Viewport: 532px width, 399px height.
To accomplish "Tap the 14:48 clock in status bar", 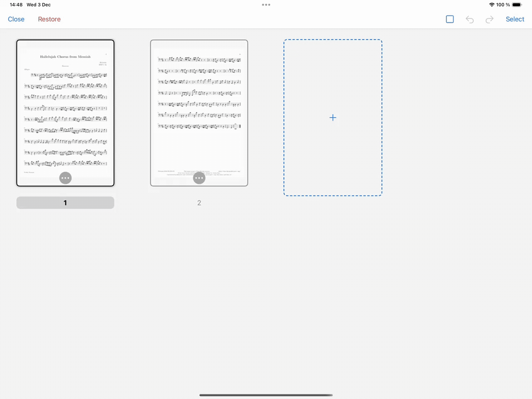I will click(16, 5).
